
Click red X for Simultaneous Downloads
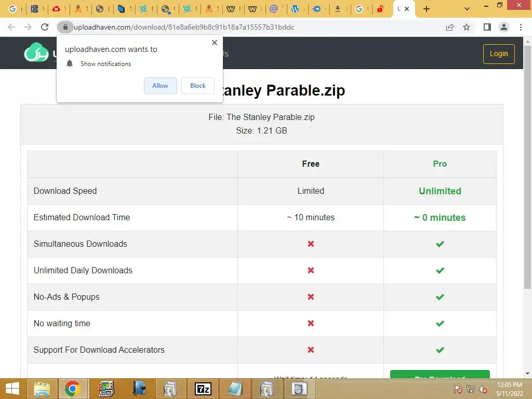click(311, 244)
